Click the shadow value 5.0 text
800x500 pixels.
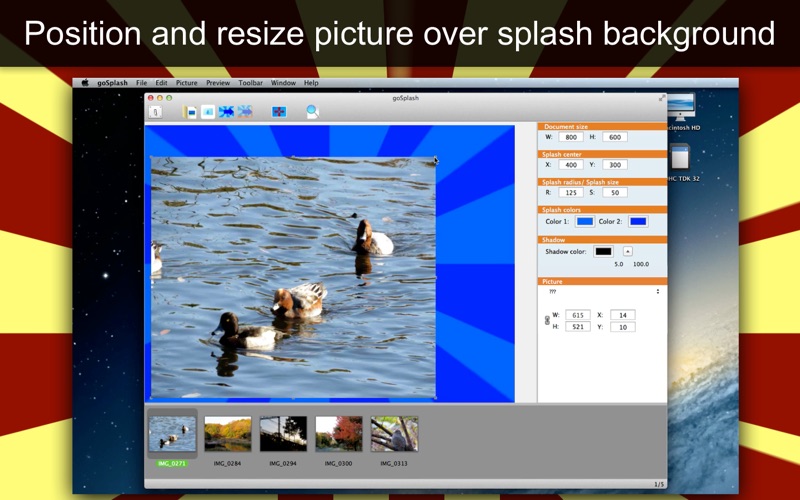tap(618, 264)
